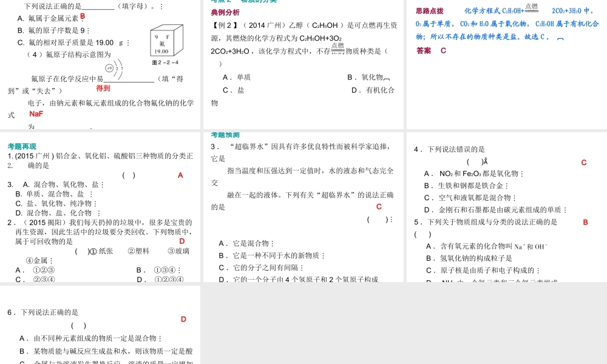
Task: Open the 典例分析 例2 ethanol combustion slide
Action: click(x=303, y=64)
